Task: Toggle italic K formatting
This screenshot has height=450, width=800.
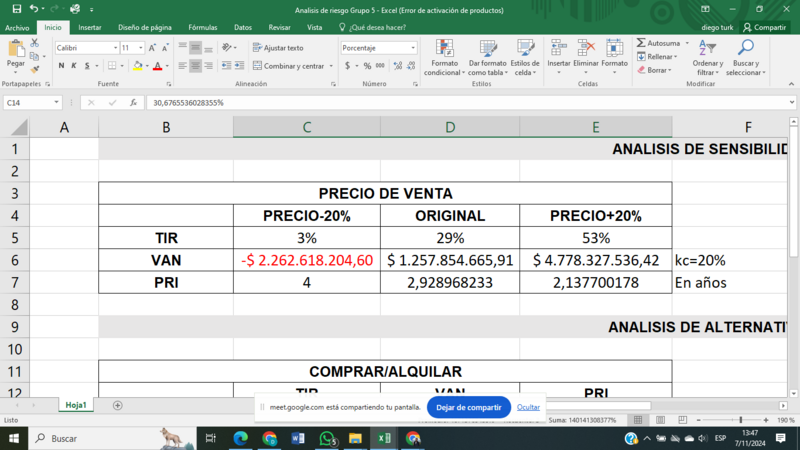Action: point(74,66)
